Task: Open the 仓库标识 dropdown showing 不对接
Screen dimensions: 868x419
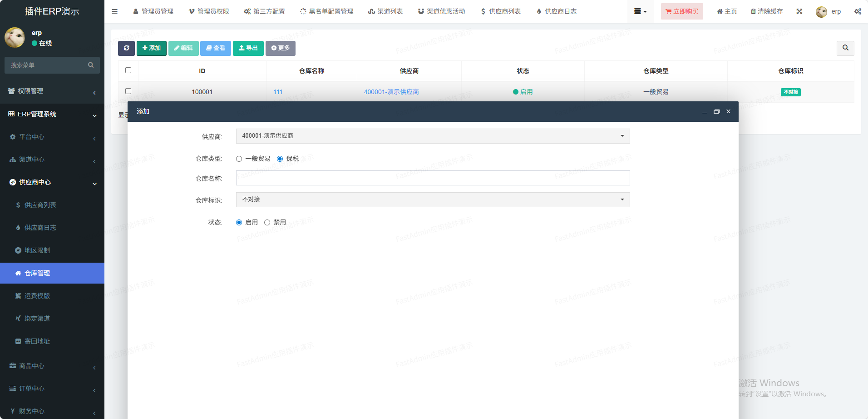Action: (x=433, y=200)
